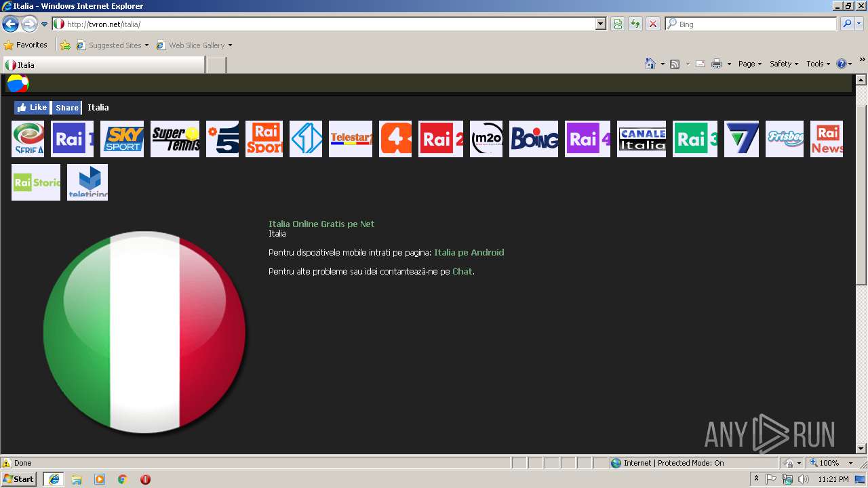The image size is (868, 488).
Task: Open the Boing channel
Action: tap(534, 139)
